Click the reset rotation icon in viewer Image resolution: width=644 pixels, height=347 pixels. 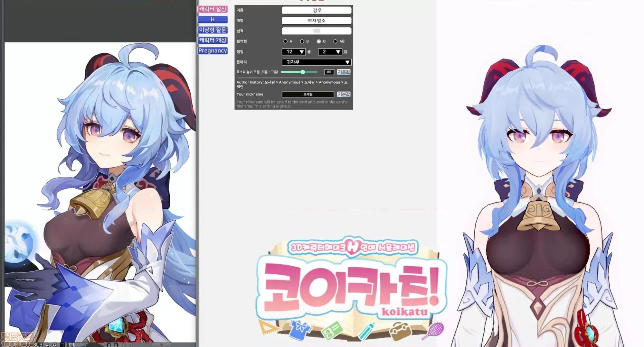pos(124,344)
